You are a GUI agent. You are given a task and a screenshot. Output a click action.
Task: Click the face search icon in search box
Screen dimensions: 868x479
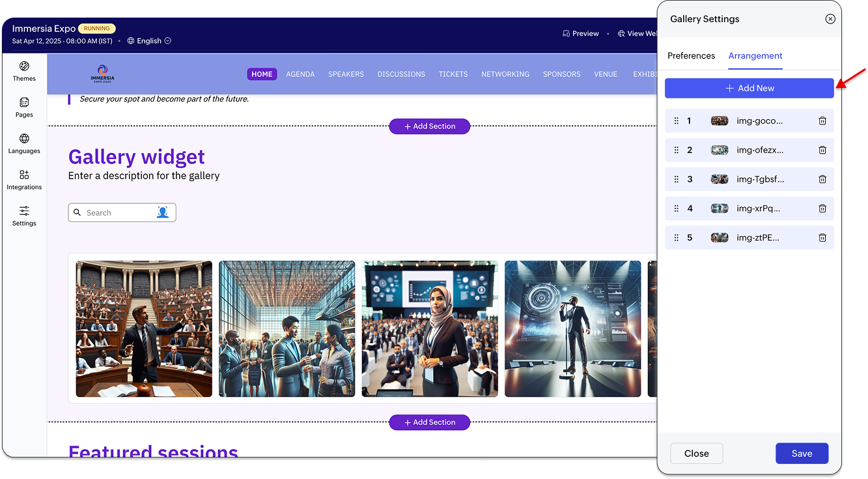click(x=163, y=212)
